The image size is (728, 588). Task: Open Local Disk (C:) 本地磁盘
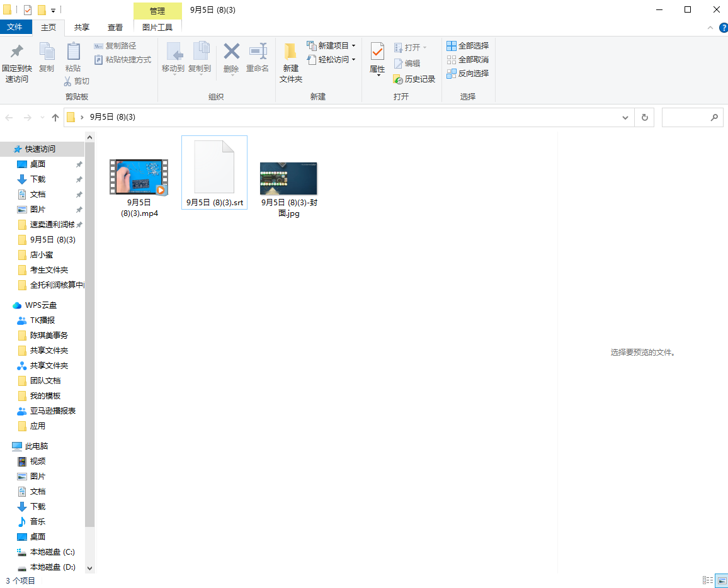pyautogui.click(x=52, y=552)
